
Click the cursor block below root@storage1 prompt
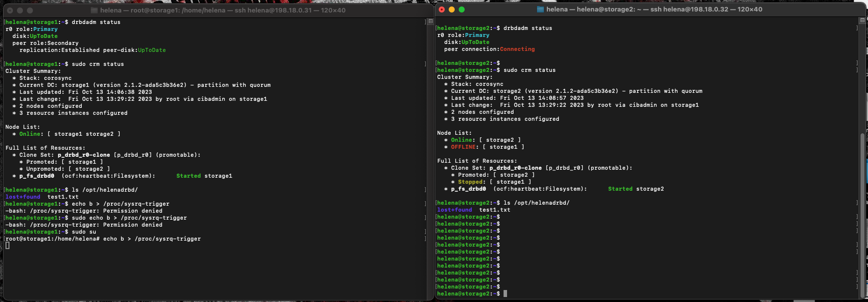(7, 245)
